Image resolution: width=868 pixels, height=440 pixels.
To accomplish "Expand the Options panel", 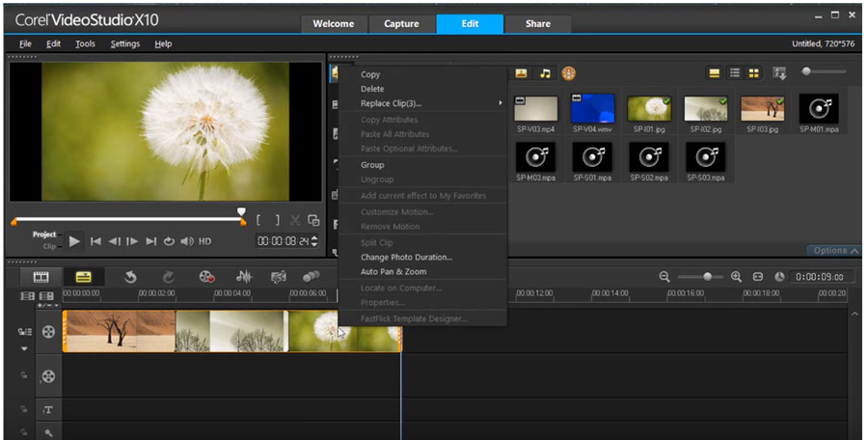I will pos(834,251).
